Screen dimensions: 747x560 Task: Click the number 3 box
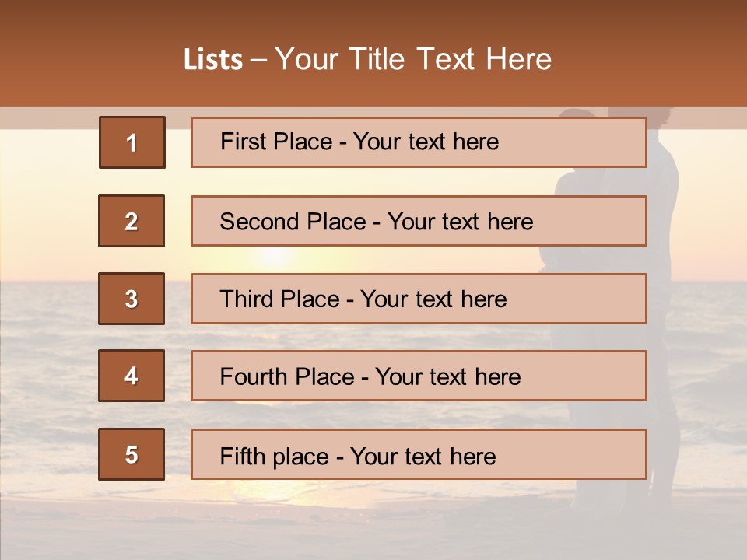(x=132, y=299)
